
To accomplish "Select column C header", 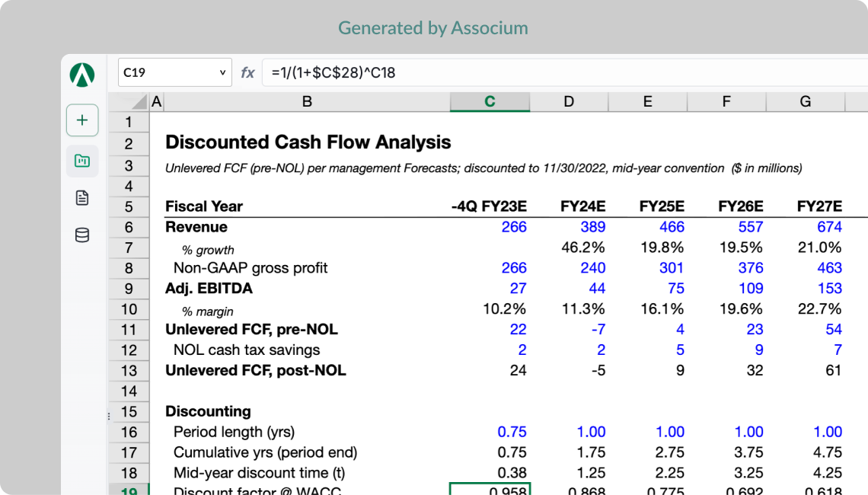I will point(490,102).
